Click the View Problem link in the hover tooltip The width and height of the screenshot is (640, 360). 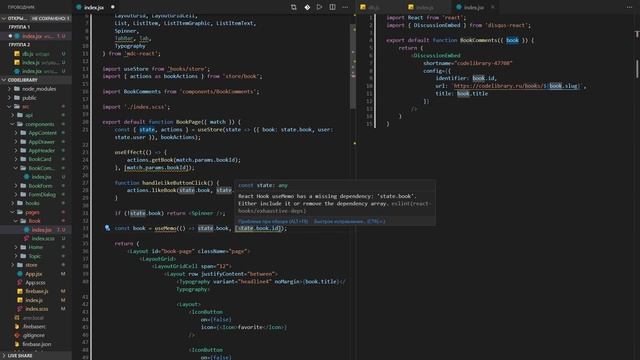273,221
